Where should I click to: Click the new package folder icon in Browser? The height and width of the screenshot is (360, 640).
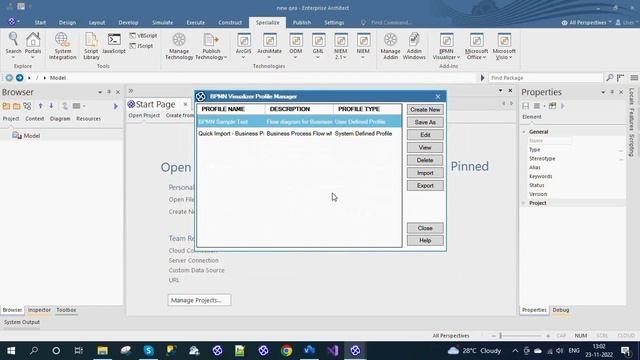pos(6,106)
